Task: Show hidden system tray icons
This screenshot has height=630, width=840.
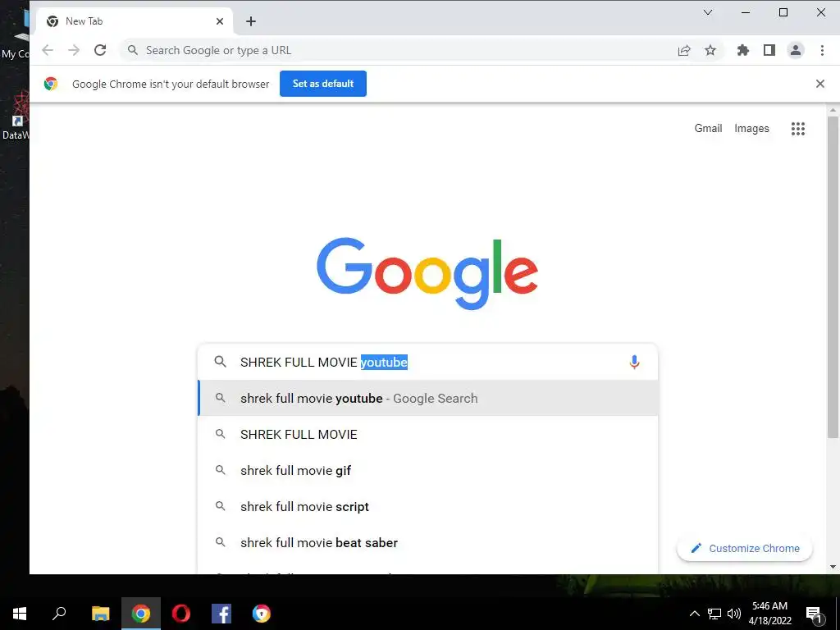Action: pos(694,614)
